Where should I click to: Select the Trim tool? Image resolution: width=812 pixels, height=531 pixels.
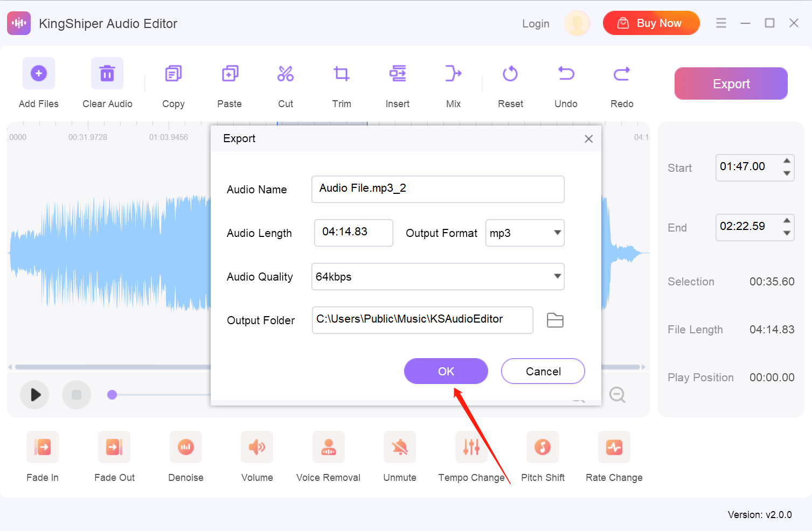tap(342, 73)
